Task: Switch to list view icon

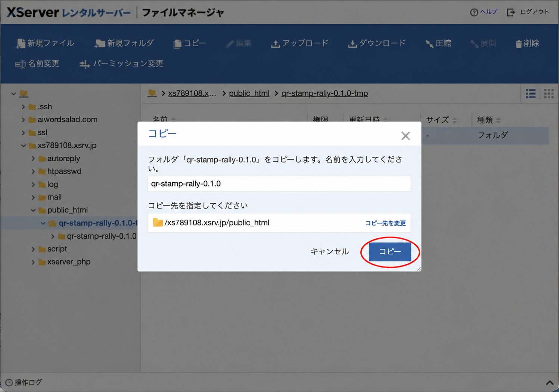Action: pos(531,94)
